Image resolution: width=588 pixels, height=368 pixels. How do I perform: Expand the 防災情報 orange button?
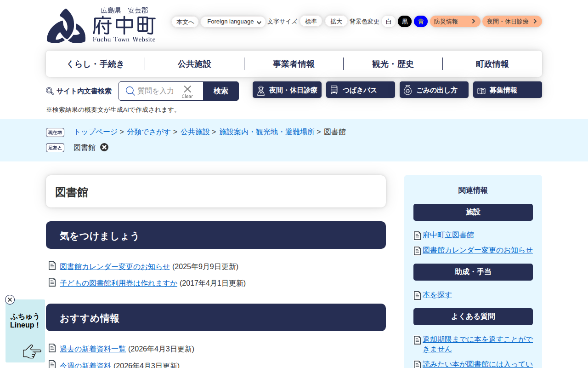[x=455, y=22]
